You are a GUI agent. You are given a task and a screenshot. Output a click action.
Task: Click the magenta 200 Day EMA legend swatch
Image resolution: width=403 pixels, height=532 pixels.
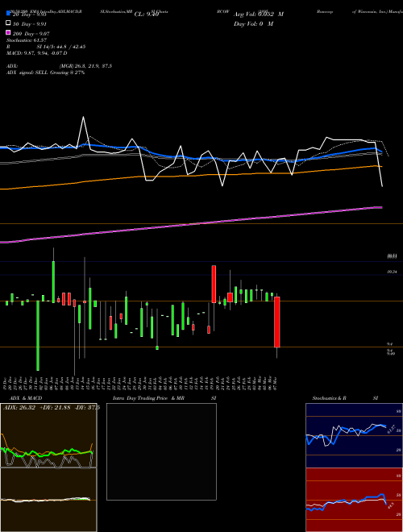(x=8, y=32)
